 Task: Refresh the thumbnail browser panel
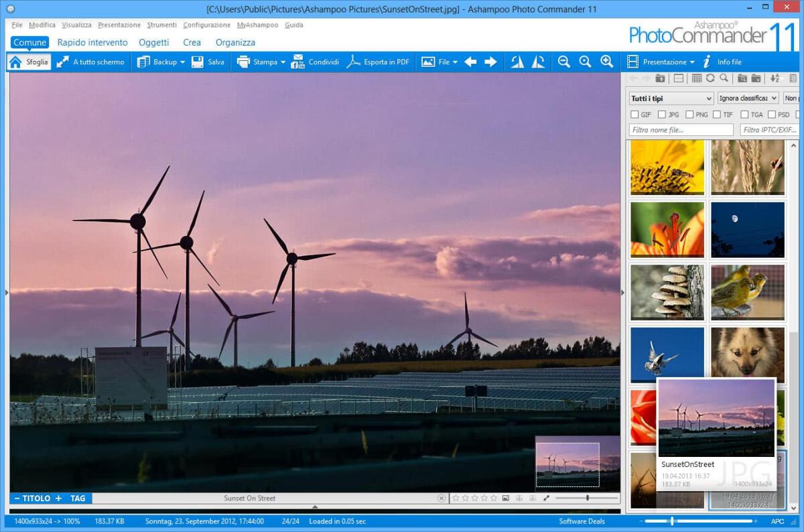[710, 78]
